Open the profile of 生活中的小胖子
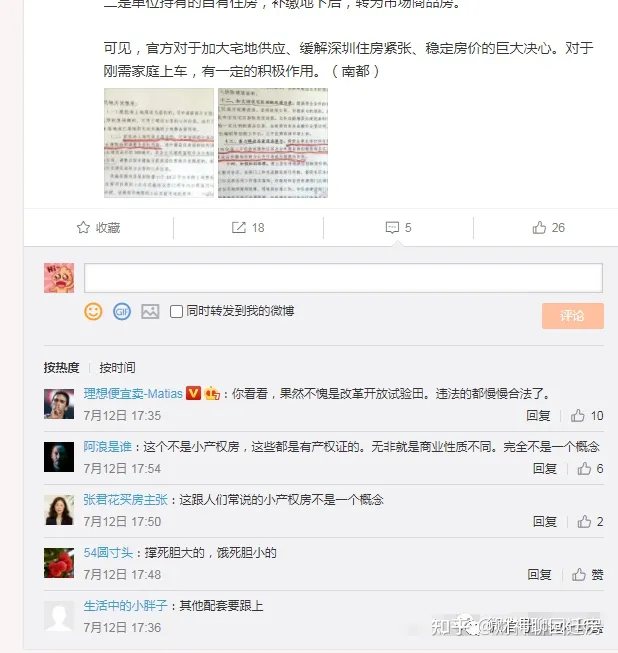Image resolution: width=618 pixels, height=653 pixels. pyautogui.click(x=125, y=606)
